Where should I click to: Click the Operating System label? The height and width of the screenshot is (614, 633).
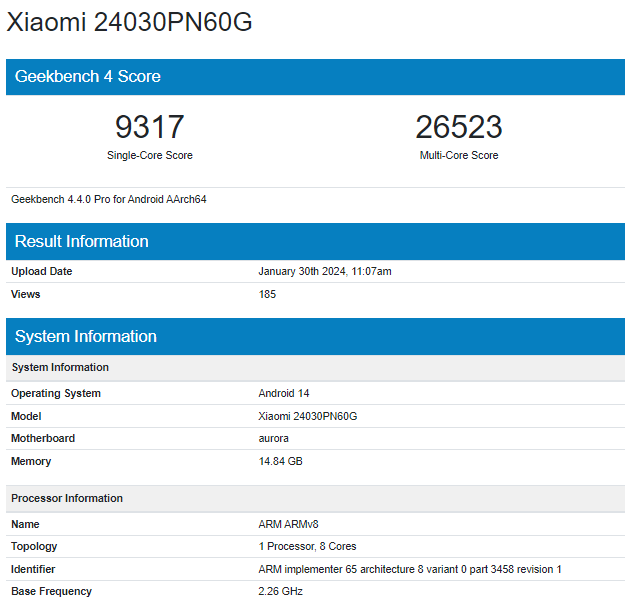[56, 394]
